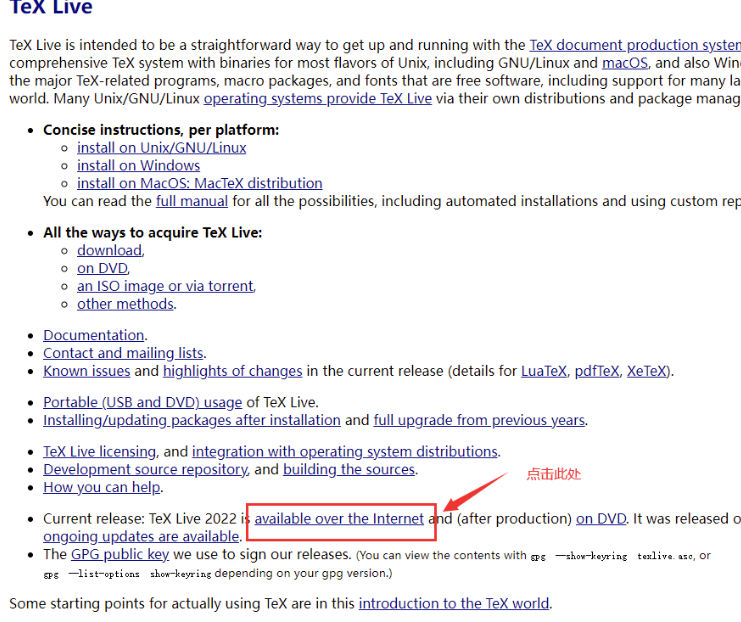Open Contact and mailing lists link
Viewport: 741px width, 622px height.
click(x=123, y=353)
